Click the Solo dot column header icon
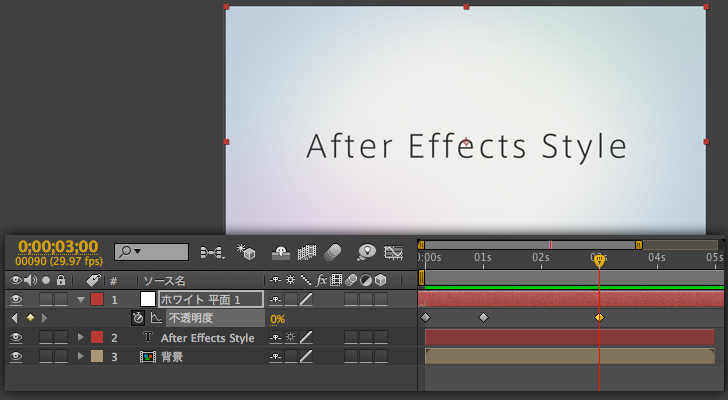This screenshot has height=400, width=728. click(46, 280)
